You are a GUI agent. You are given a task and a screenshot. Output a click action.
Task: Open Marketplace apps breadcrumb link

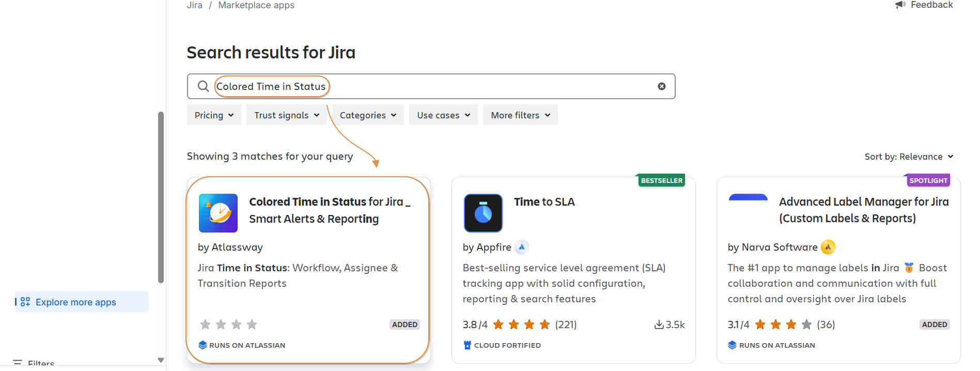click(x=256, y=5)
